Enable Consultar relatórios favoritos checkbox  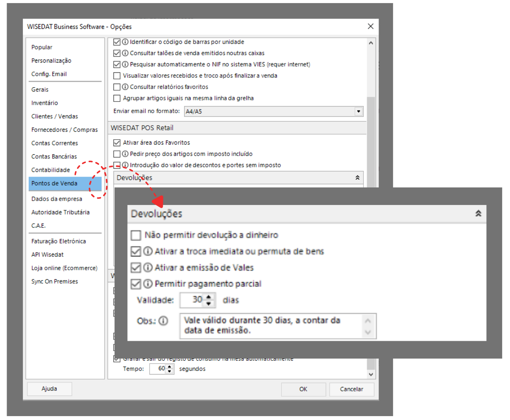point(117,87)
